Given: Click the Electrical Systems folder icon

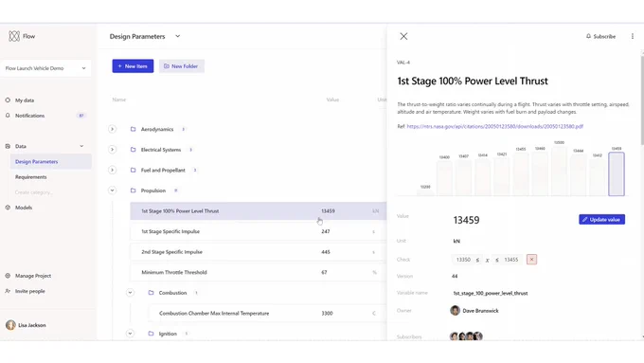Looking at the screenshot, I should coord(134,150).
